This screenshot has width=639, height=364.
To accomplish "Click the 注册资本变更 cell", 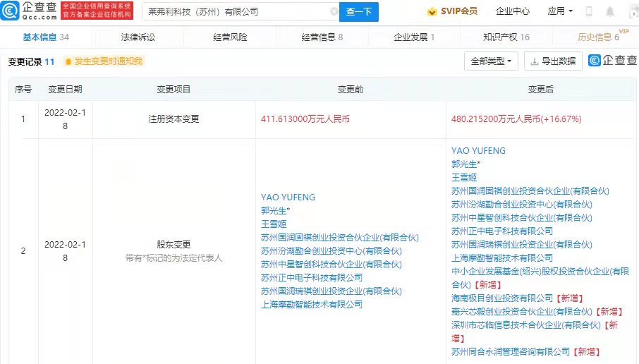I will click(x=174, y=119).
